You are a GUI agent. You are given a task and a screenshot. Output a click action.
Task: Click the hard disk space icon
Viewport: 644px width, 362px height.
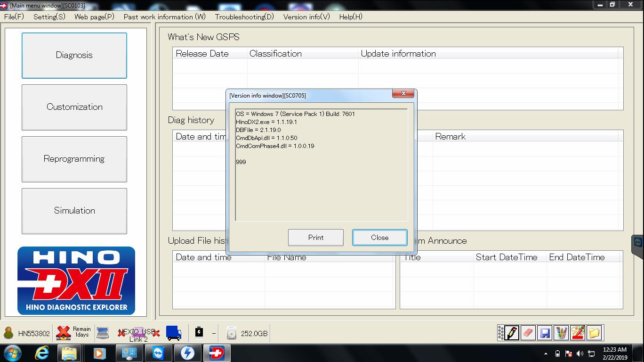[x=231, y=333]
